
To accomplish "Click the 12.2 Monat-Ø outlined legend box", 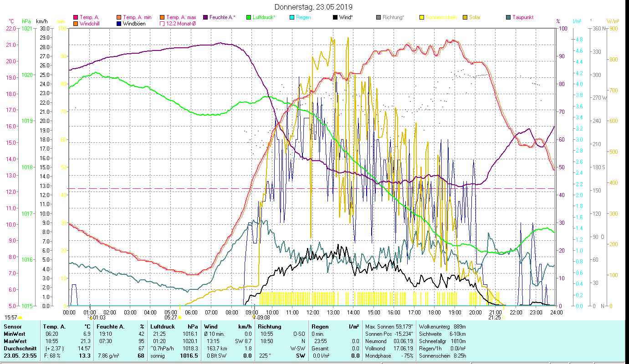I will (x=163, y=24).
